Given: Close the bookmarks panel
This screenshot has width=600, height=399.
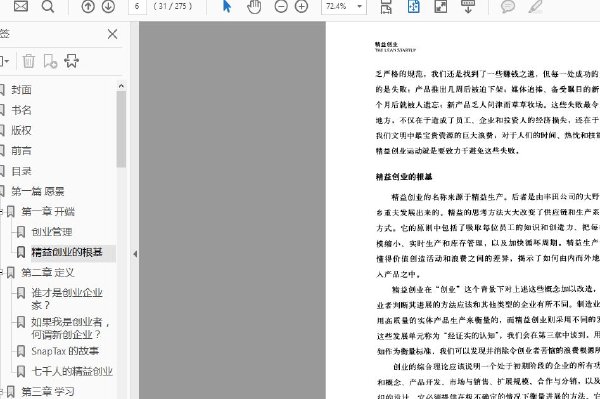Looking at the screenshot, I should click(x=112, y=34).
